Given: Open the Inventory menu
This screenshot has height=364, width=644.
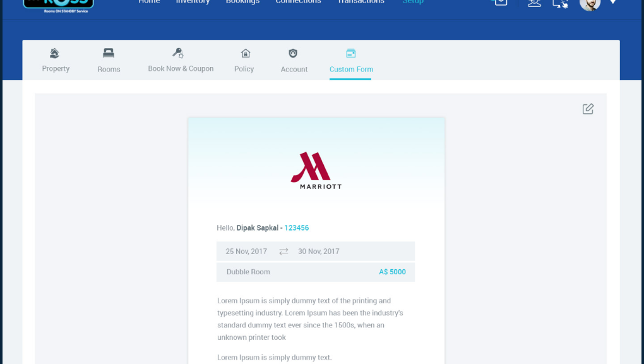Looking at the screenshot, I should [193, 2].
